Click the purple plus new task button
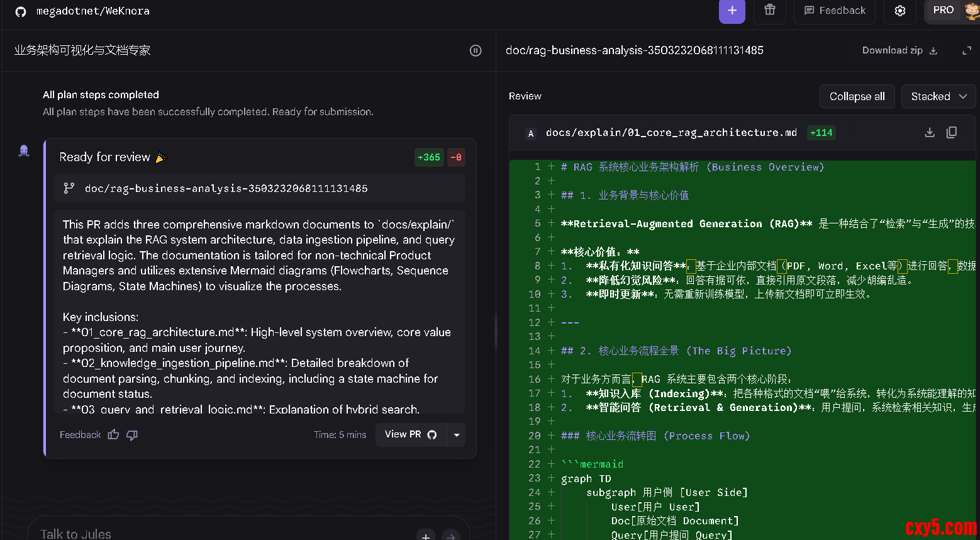Image resolution: width=980 pixels, height=540 pixels. [732, 11]
